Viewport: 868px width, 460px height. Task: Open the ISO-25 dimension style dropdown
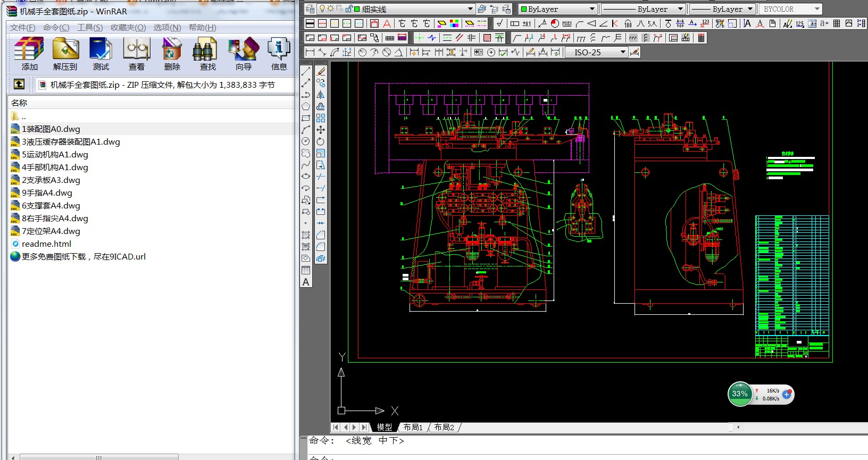pos(623,52)
